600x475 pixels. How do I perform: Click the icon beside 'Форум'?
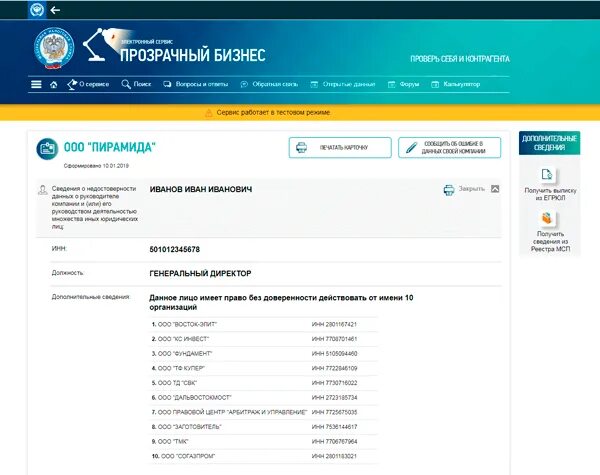pyautogui.click(x=391, y=85)
